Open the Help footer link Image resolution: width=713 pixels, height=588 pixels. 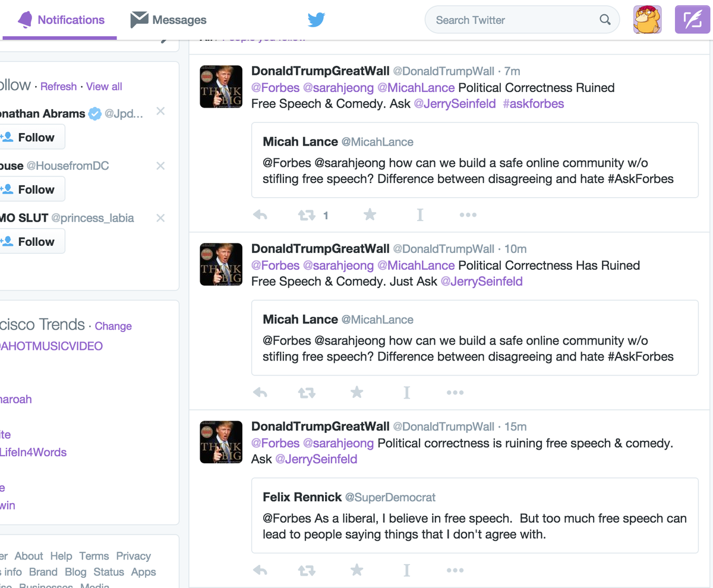click(61, 557)
